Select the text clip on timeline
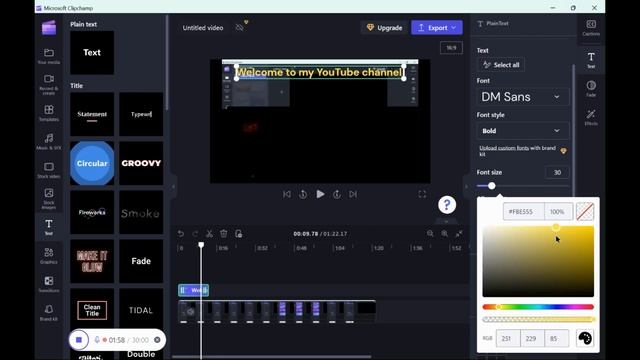Viewport: 640px width, 360px height. 193,290
